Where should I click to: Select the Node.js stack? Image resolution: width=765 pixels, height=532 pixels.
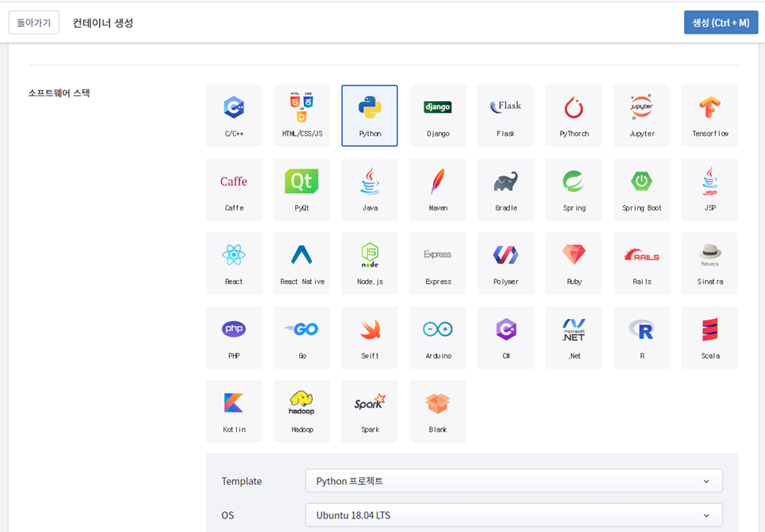(370, 263)
